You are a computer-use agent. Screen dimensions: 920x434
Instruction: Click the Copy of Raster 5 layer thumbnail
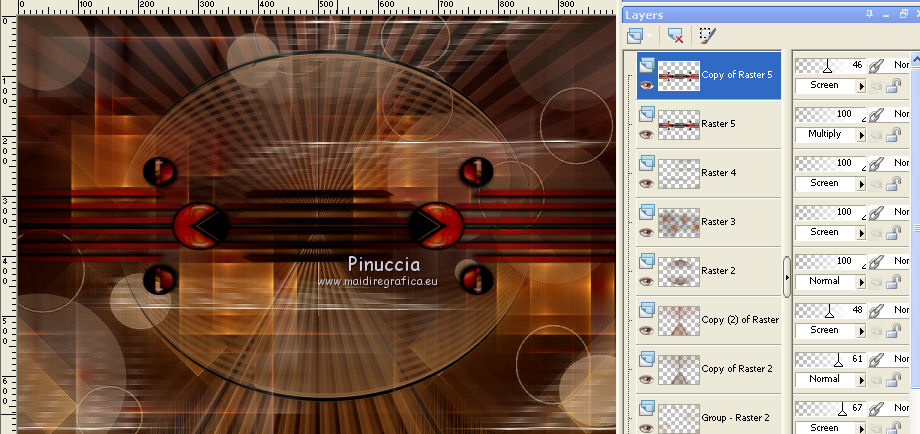679,76
